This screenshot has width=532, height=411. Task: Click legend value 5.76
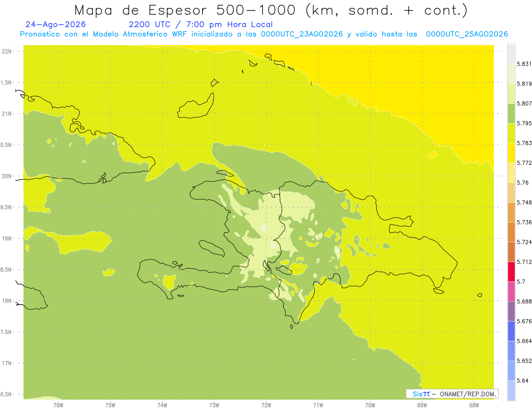point(523,183)
